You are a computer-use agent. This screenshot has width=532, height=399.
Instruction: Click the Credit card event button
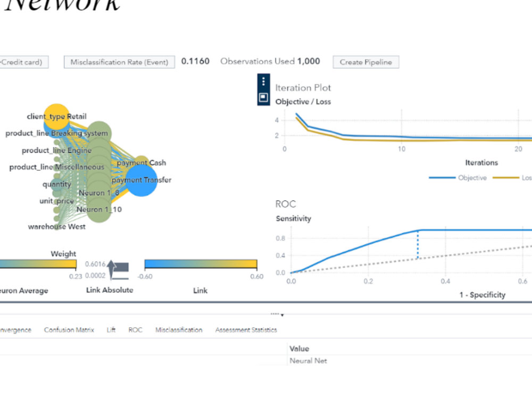coord(24,62)
